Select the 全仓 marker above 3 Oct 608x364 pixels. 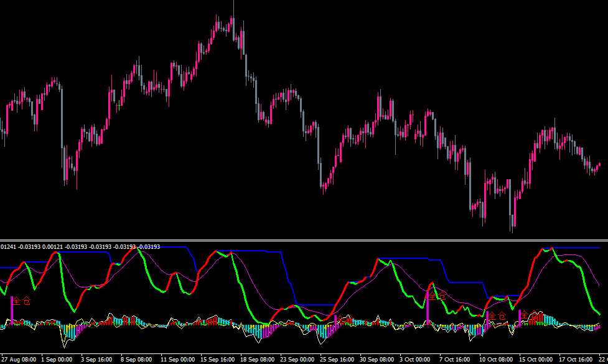[x=437, y=295]
